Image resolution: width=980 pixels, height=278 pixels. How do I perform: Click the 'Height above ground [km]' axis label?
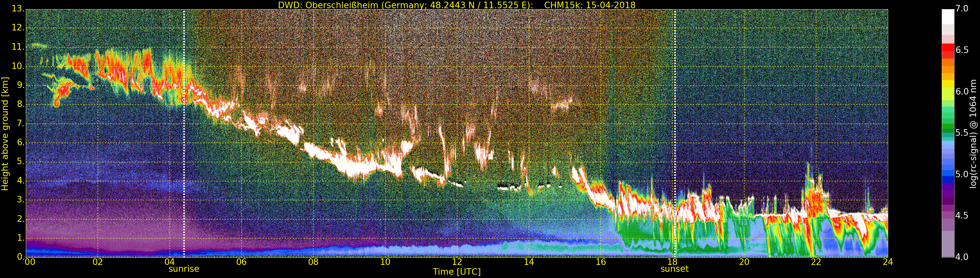pyautogui.click(x=5, y=134)
